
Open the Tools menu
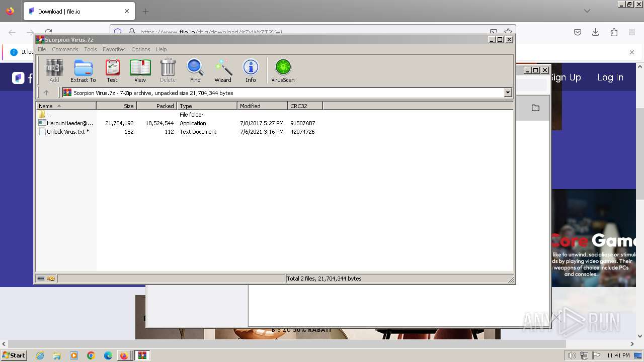click(x=91, y=49)
